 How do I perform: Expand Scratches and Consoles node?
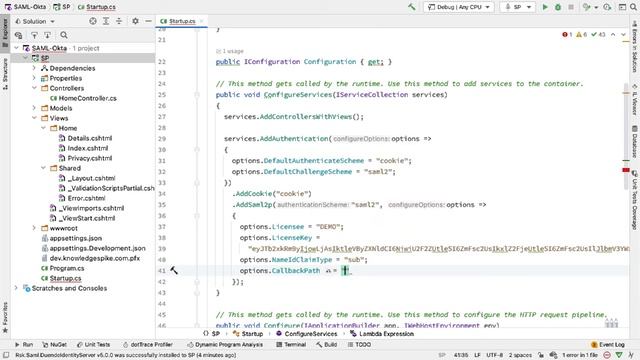(x=16, y=288)
